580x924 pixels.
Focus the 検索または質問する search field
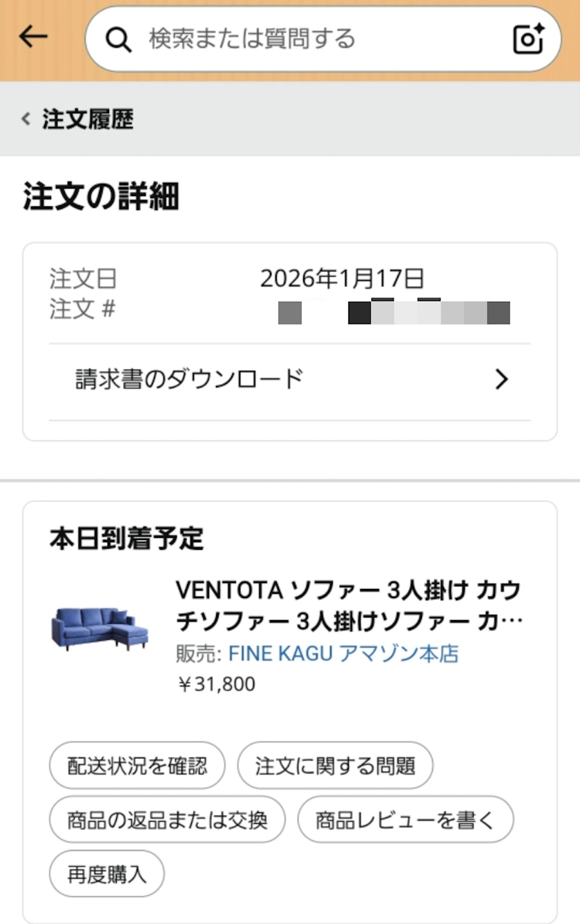pyautogui.click(x=311, y=39)
